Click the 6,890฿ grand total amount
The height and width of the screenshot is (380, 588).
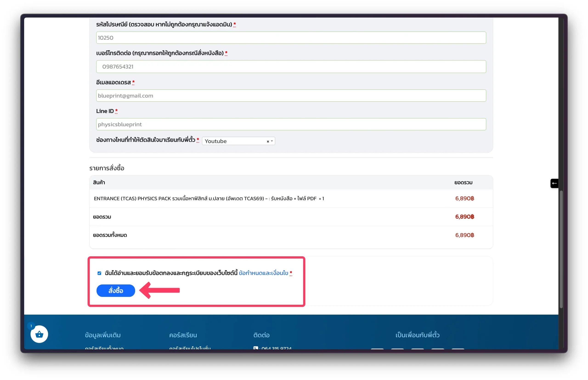464,235
